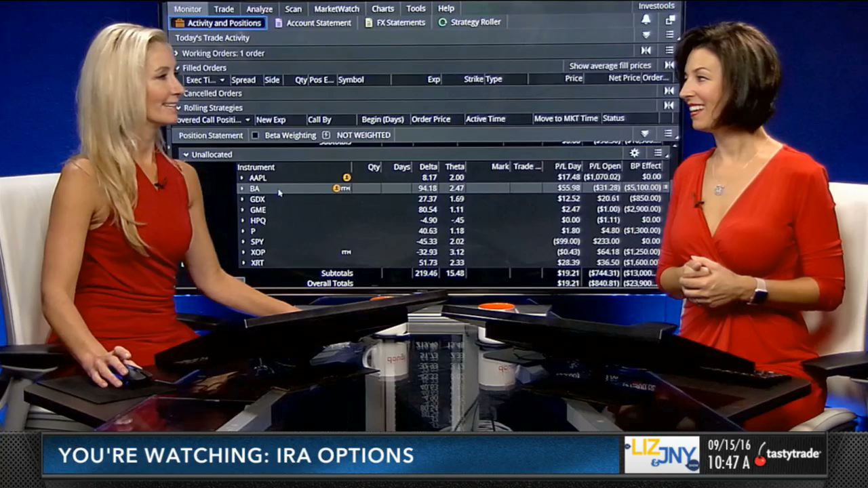Open the Help tab
Screen dimensions: 868x488
pos(446,9)
